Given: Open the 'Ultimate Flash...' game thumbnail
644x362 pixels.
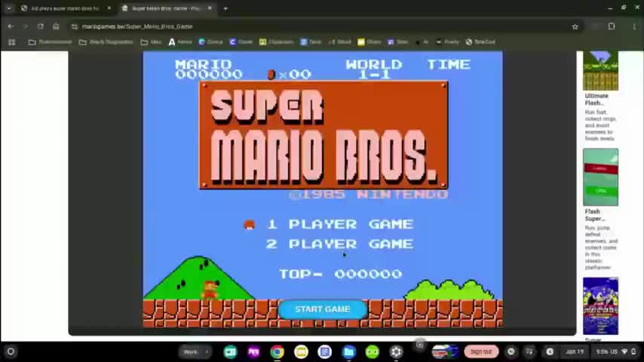Looking at the screenshot, I should (600, 70).
